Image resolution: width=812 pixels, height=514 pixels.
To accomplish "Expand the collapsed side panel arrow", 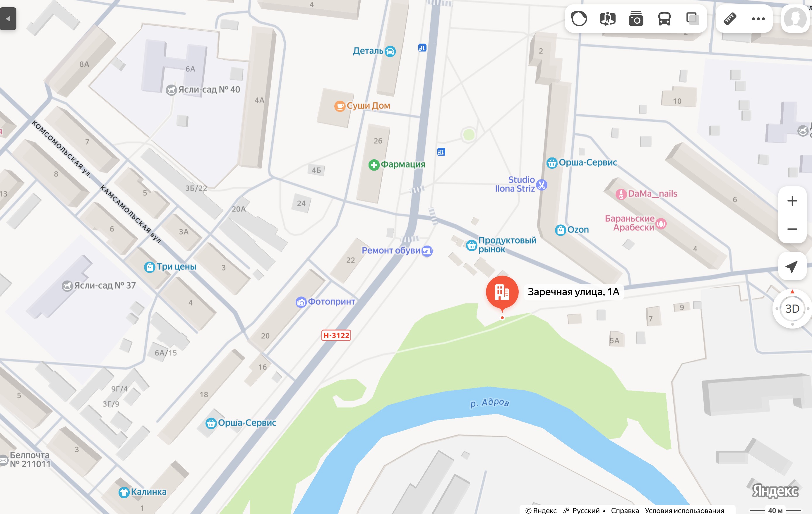I will pos(8,18).
